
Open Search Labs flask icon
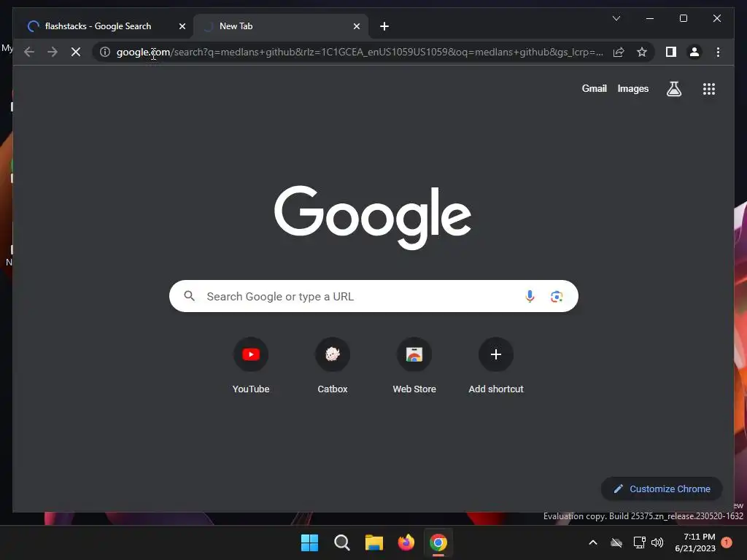tap(673, 89)
